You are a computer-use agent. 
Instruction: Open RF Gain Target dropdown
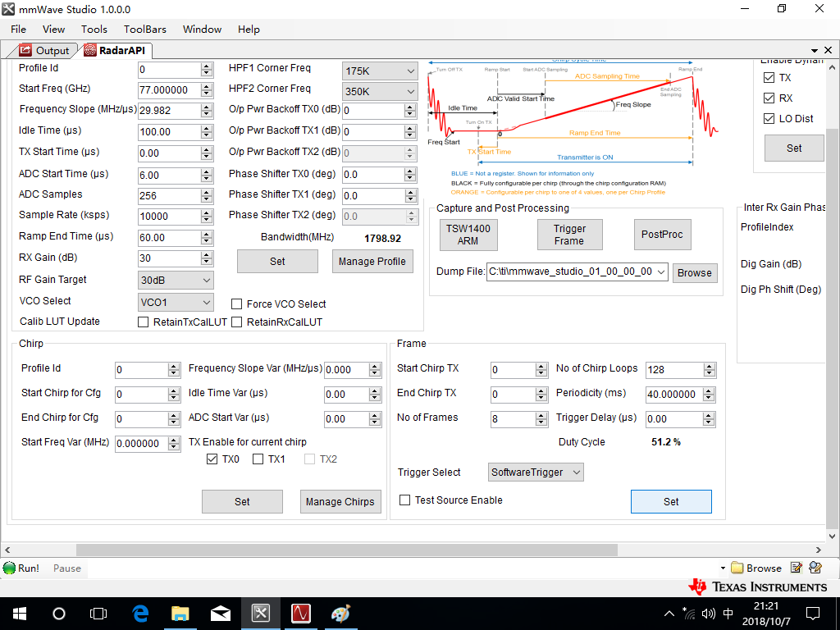point(176,281)
